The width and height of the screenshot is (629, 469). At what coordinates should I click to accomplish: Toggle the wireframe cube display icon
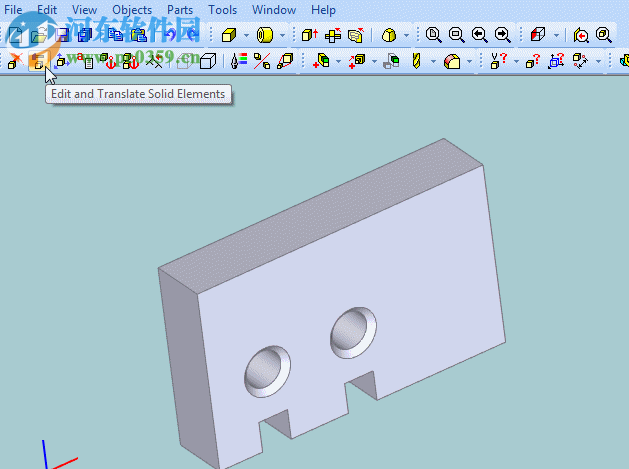tap(207, 62)
